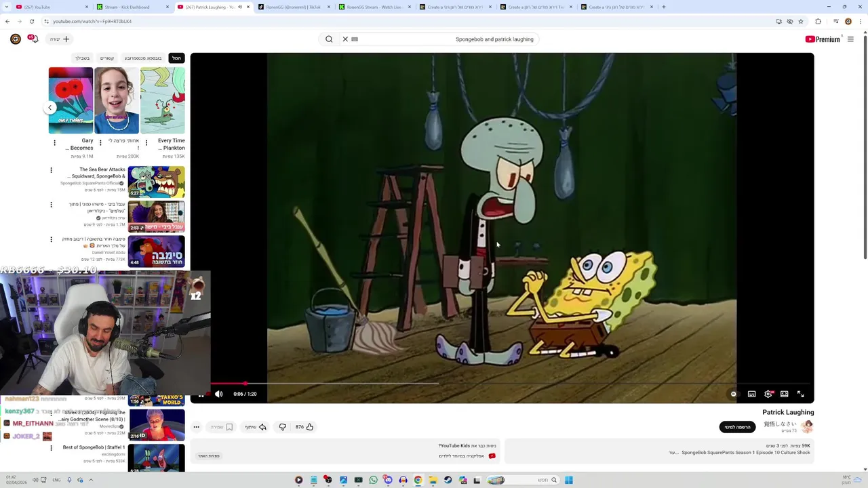
Task: Open the create video plus button
Action: tap(60, 39)
